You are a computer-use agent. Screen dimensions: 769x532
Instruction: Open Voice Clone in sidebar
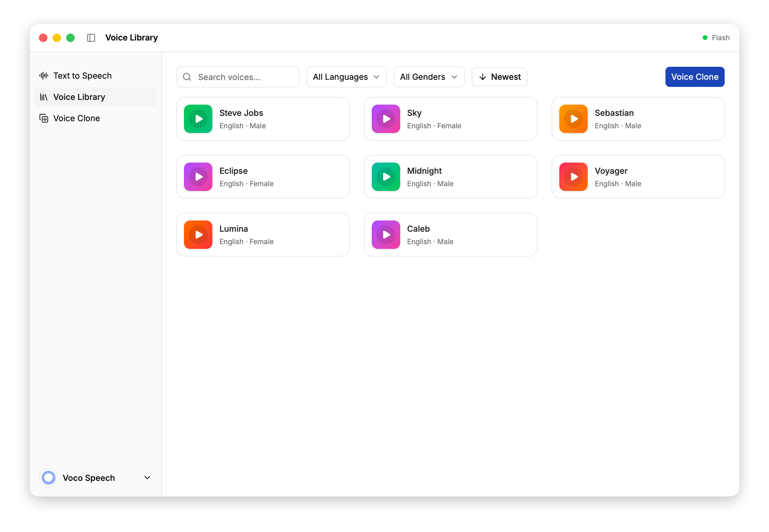pyautogui.click(x=76, y=118)
